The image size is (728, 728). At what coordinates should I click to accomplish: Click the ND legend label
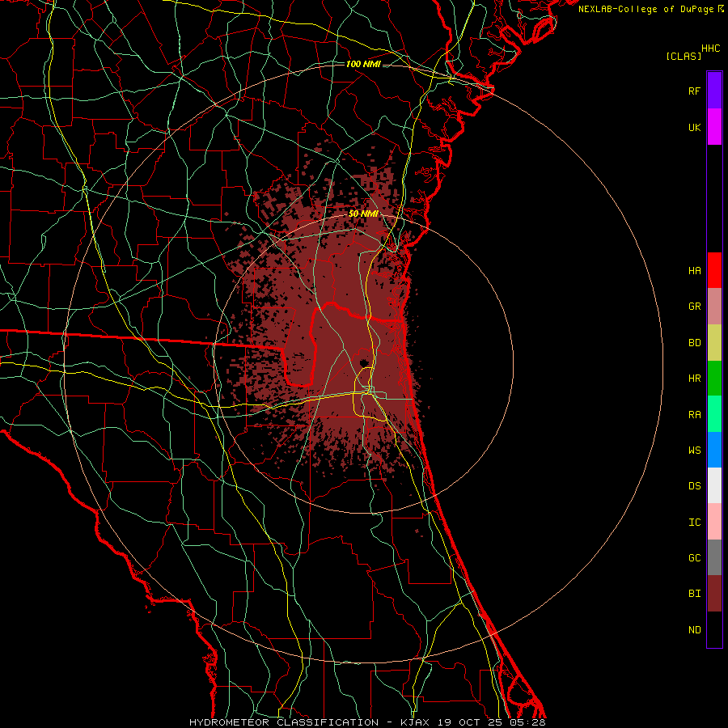point(694,630)
